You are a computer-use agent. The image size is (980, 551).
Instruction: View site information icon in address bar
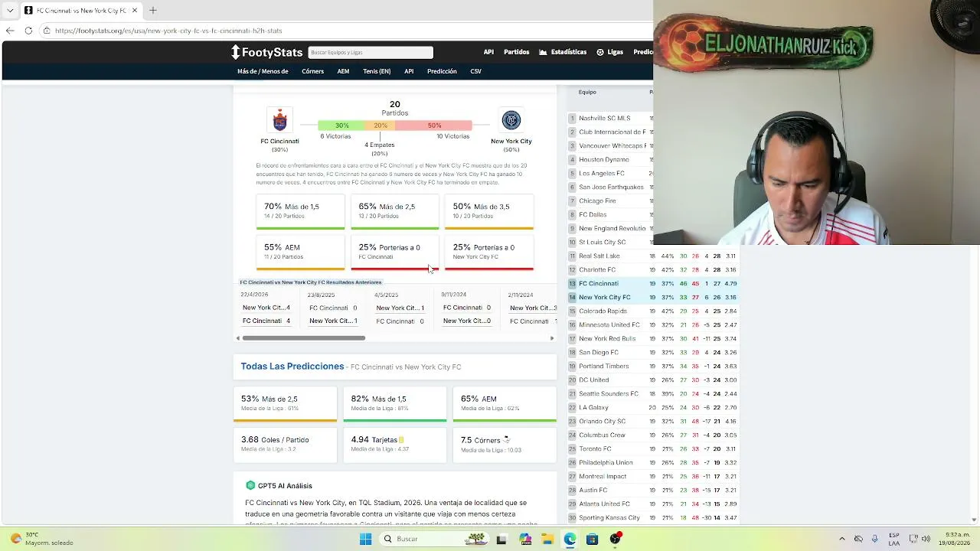tap(47, 31)
